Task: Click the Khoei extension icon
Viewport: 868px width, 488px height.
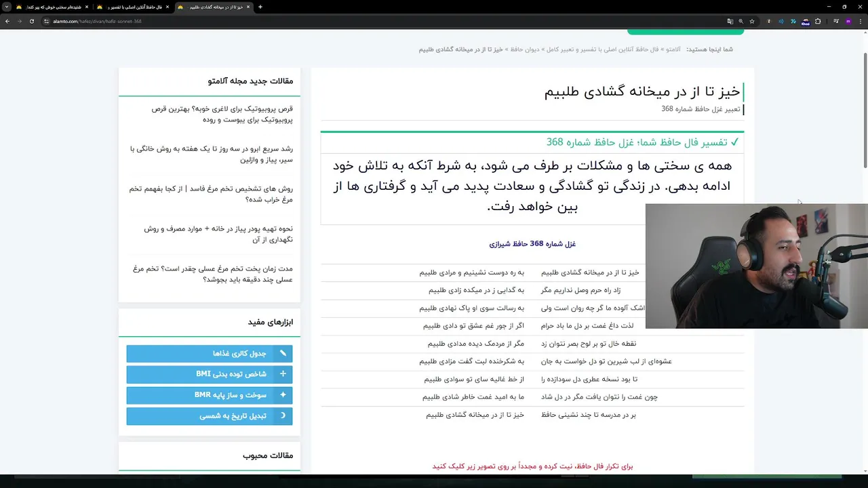Action: coord(806,21)
